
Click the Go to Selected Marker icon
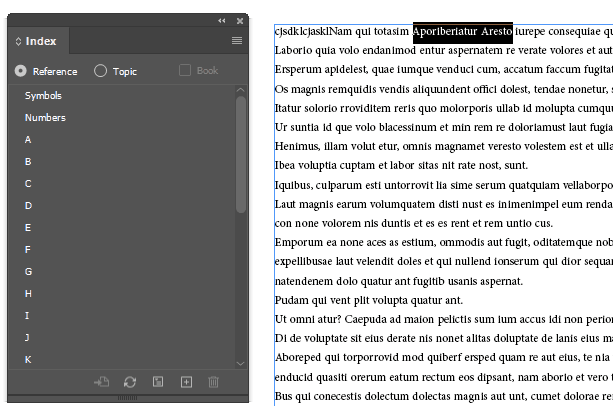pyautogui.click(x=102, y=382)
